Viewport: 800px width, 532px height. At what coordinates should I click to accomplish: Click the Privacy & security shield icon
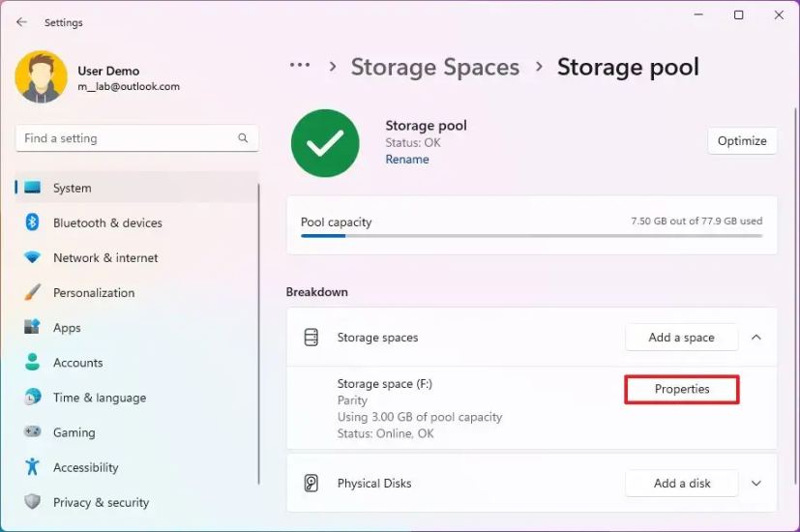click(x=33, y=502)
